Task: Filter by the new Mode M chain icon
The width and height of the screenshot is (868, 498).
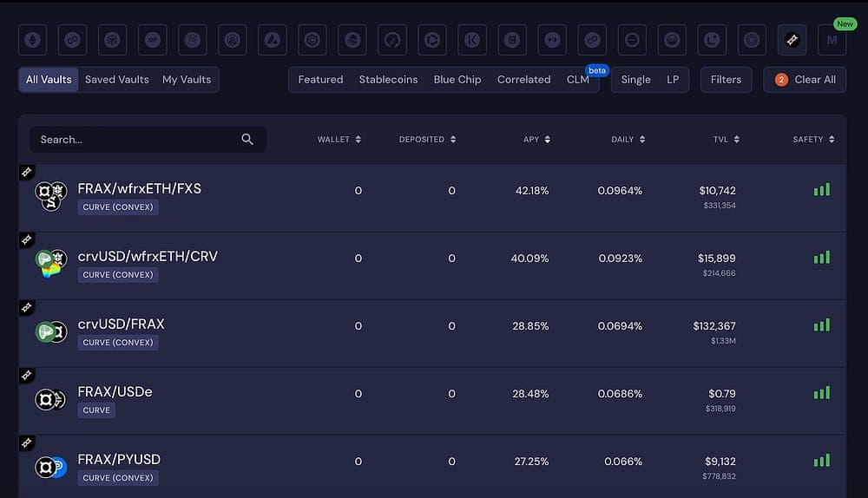Action: click(832, 40)
